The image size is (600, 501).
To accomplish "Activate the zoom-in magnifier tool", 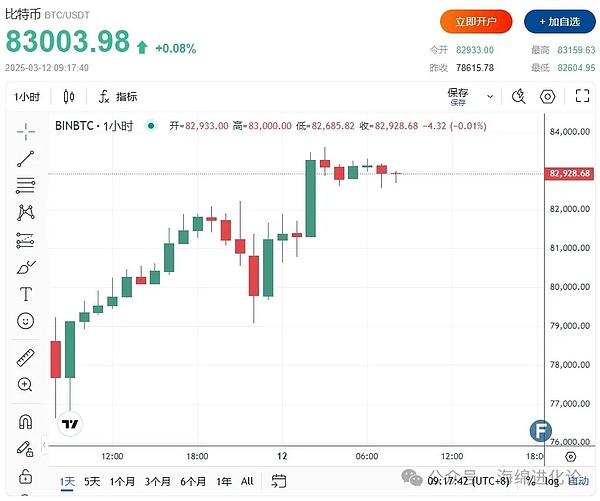I will (26, 385).
